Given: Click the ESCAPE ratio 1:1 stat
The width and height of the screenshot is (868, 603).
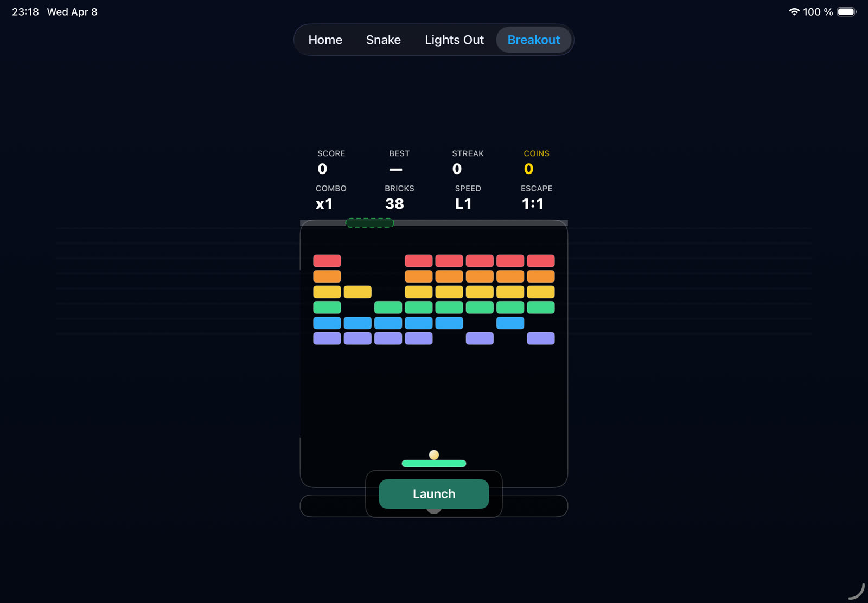Looking at the screenshot, I should point(533,204).
